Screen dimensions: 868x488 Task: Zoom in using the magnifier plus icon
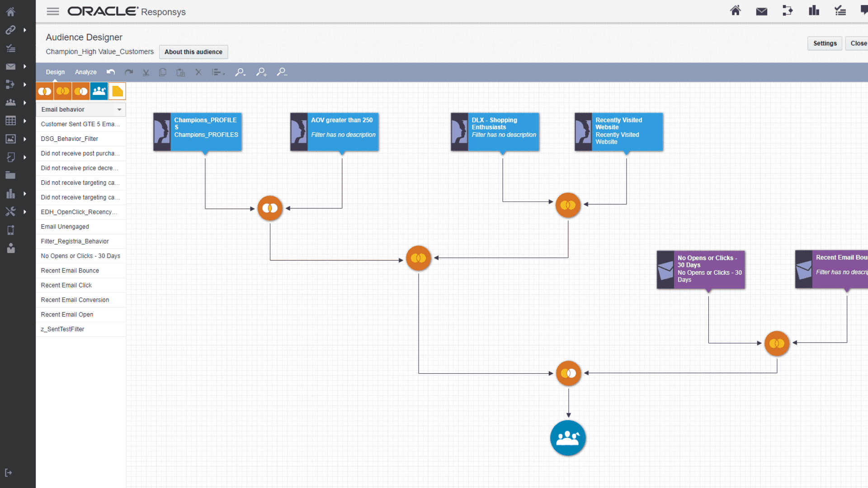coord(261,72)
